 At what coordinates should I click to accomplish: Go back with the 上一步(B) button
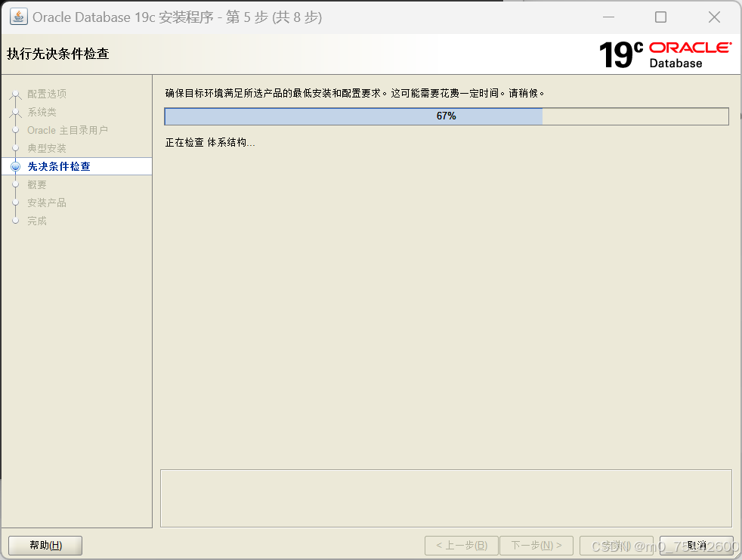(462, 546)
